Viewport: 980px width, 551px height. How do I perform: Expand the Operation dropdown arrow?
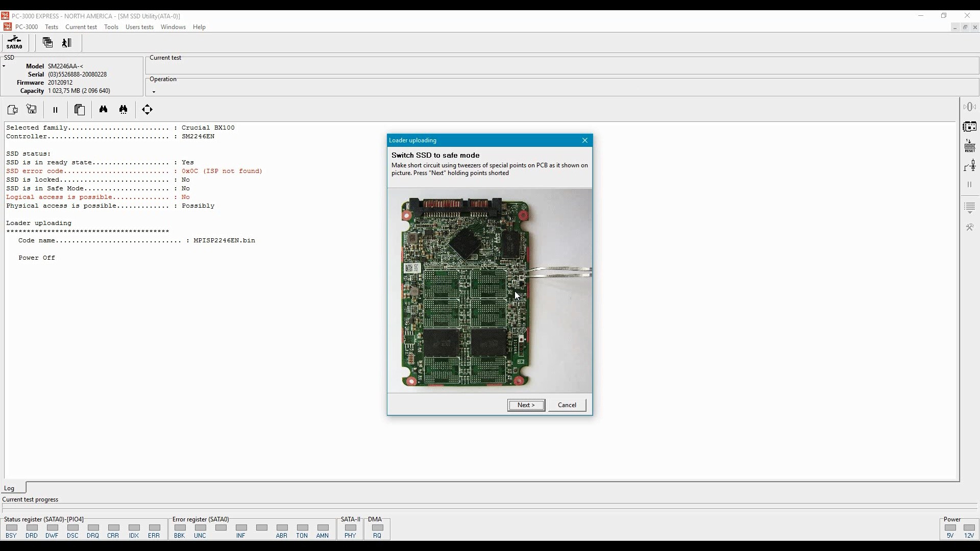(154, 92)
